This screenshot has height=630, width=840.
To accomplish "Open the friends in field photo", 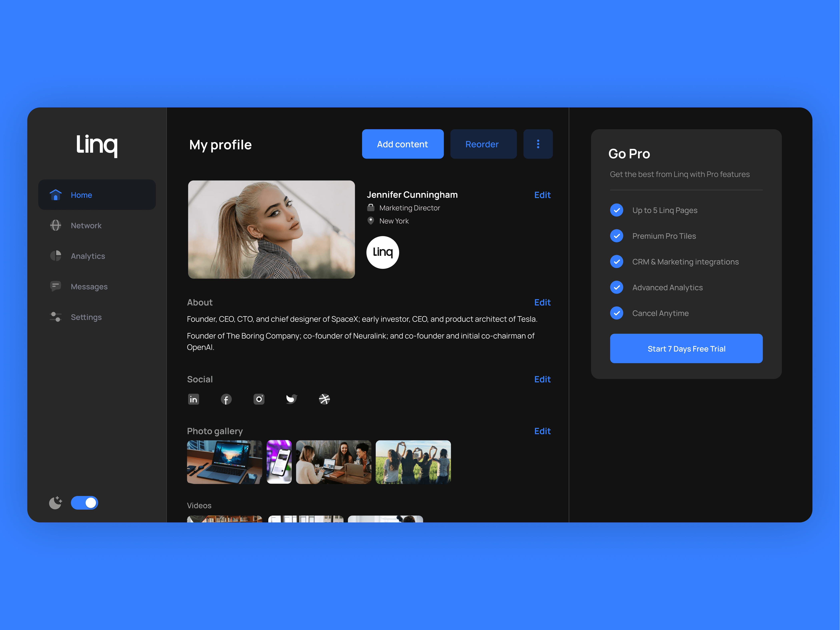I will click(x=413, y=462).
